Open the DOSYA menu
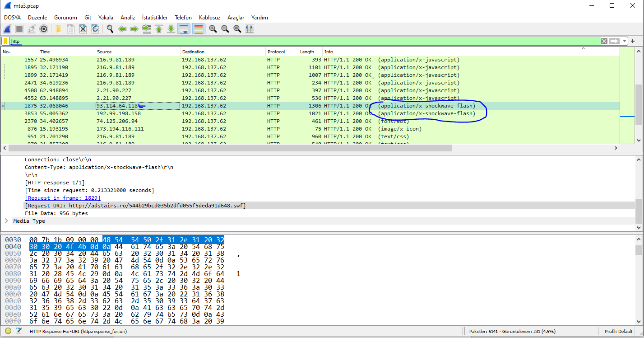Screen dimensions: 644x338 [x=13, y=18]
